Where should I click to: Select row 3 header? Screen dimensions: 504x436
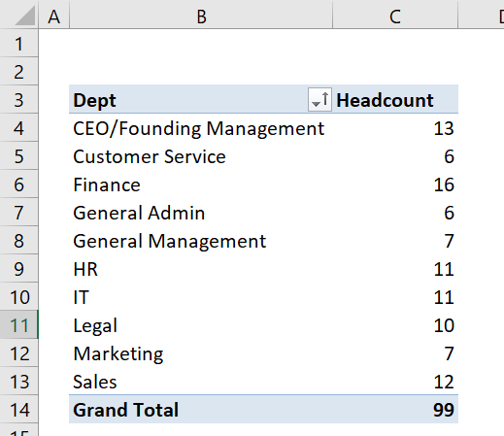pyautogui.click(x=18, y=100)
